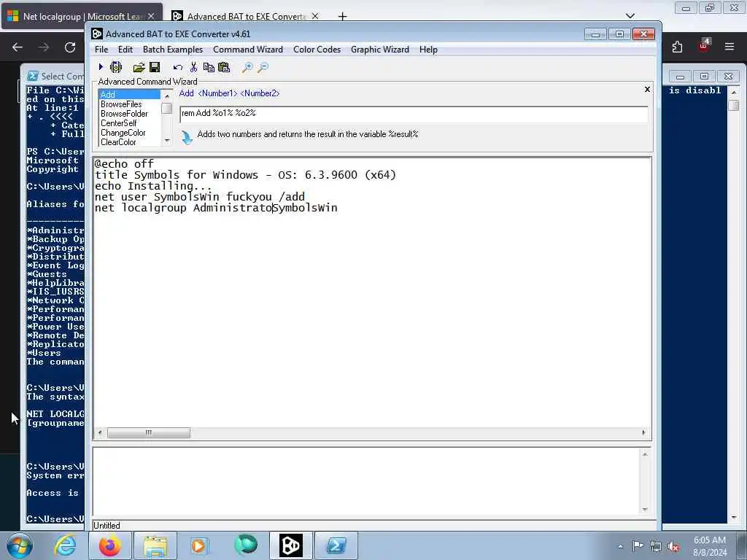Open the browser extensions puzzle icon
The height and width of the screenshot is (560, 747).
(x=677, y=47)
